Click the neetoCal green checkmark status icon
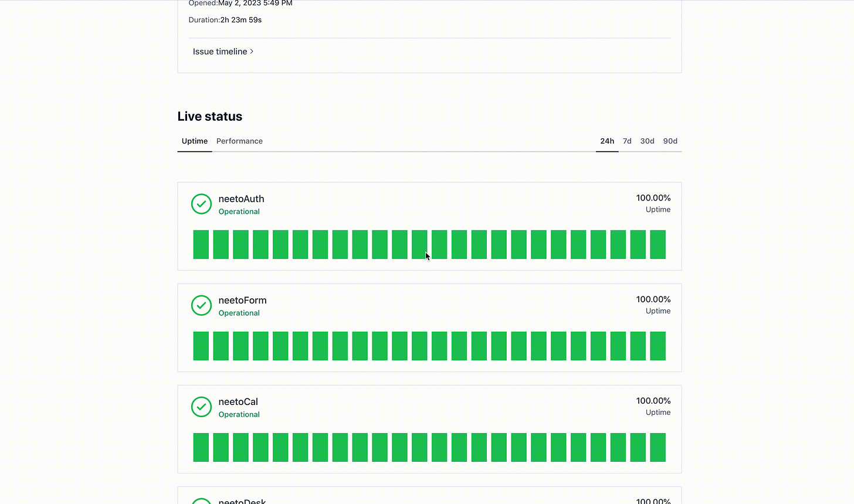This screenshot has height=504, width=854. (201, 407)
